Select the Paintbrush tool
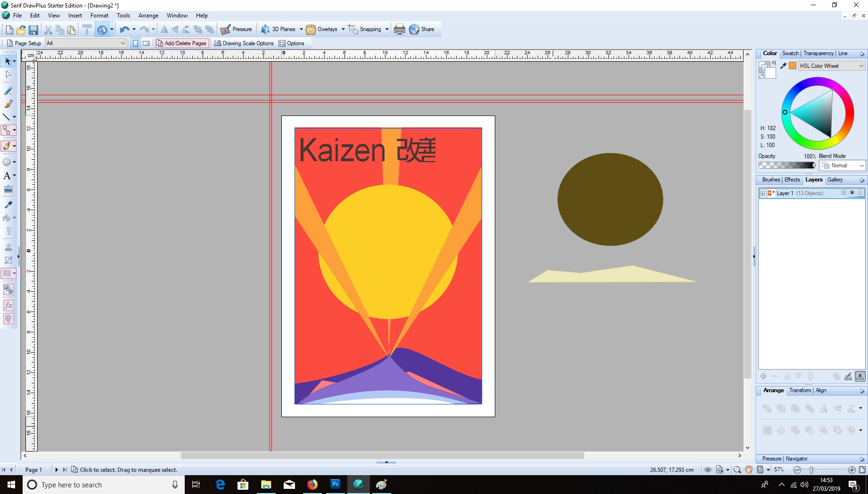Screen dimensions: 868x494 (x=8, y=104)
